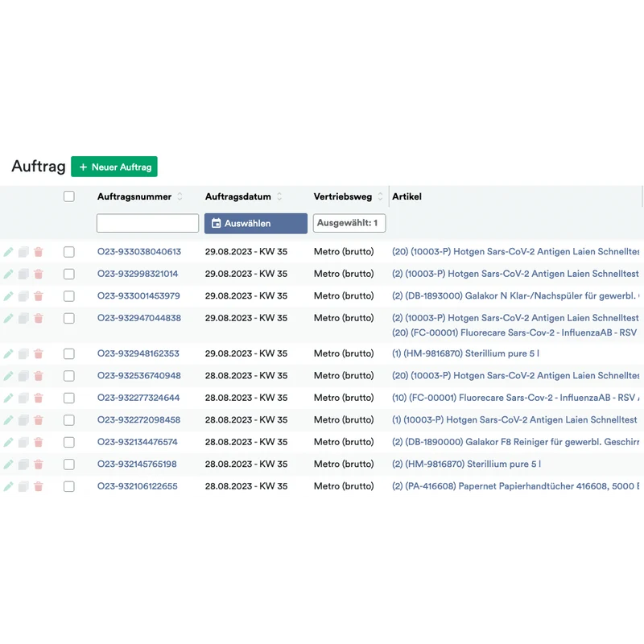This screenshot has height=644, width=644.
Task: Edit order O23-932134476574 using pencil icon
Action: (8, 442)
